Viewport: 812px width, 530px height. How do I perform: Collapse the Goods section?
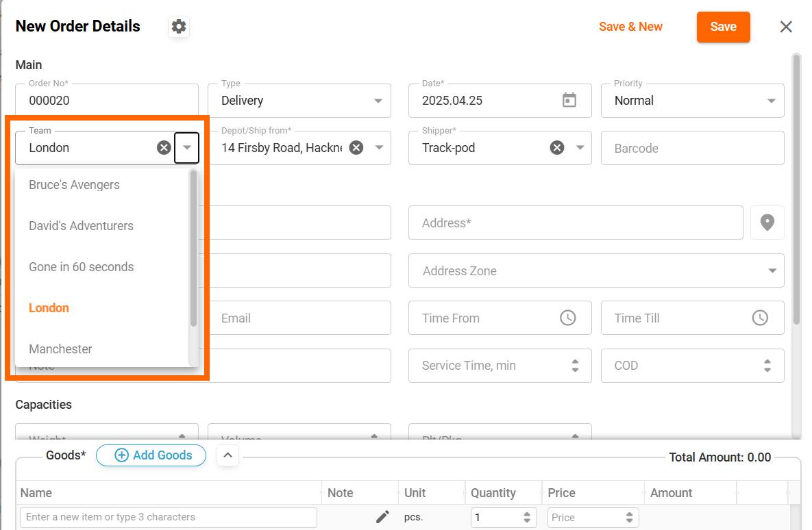point(227,455)
